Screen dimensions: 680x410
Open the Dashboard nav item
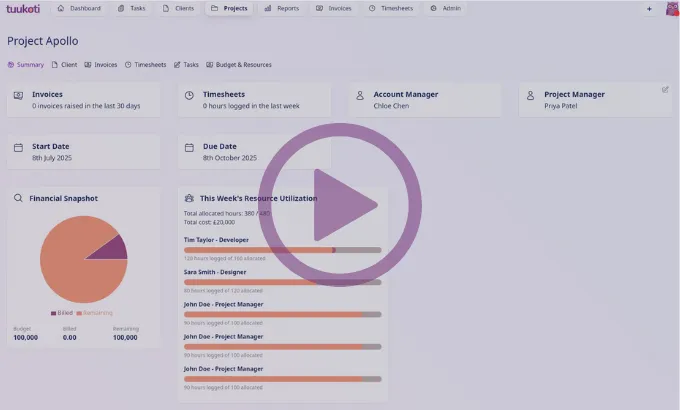point(79,8)
